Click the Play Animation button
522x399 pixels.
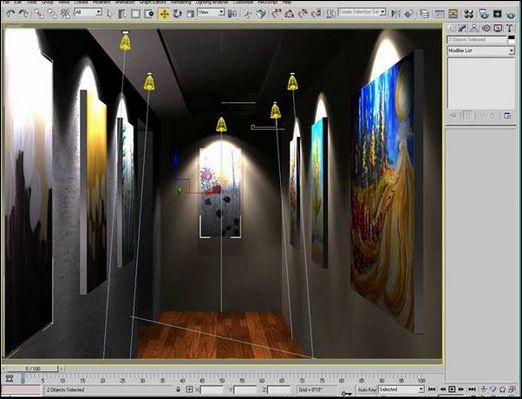click(x=452, y=389)
